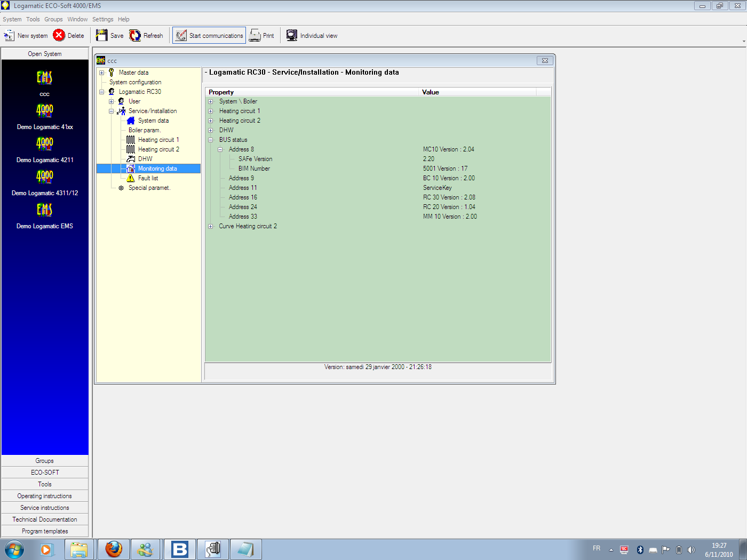Click the Windows Start orb
The height and width of the screenshot is (560, 747).
click(14, 549)
